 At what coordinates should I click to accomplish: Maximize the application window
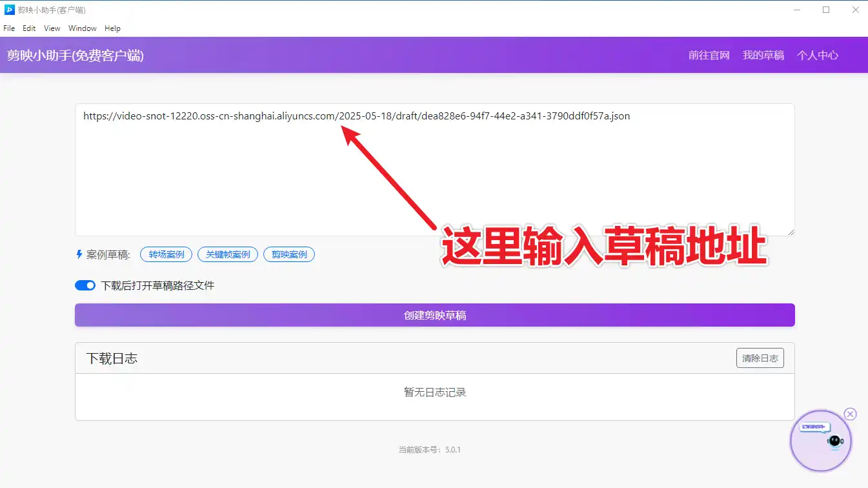coord(826,10)
